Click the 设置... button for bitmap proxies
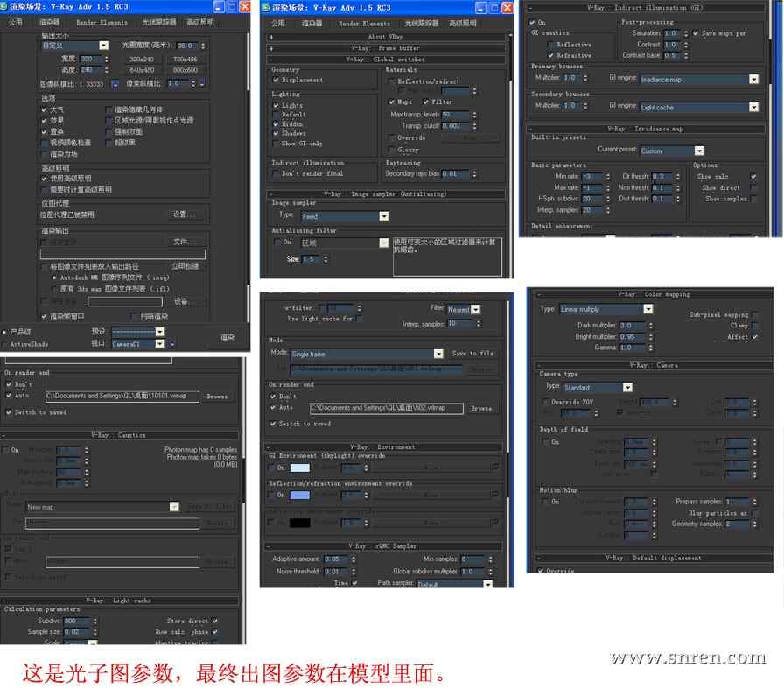The height and width of the screenshot is (696, 784). [x=184, y=214]
